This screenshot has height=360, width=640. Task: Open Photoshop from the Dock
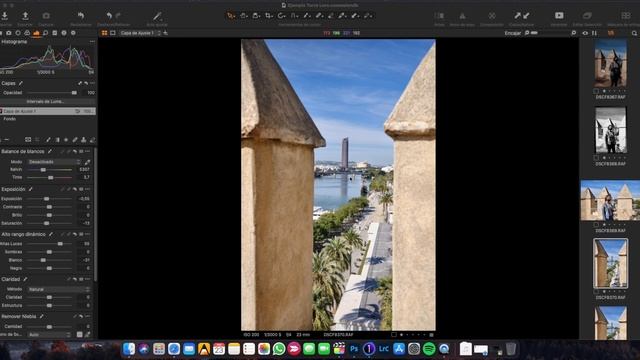[354, 349]
